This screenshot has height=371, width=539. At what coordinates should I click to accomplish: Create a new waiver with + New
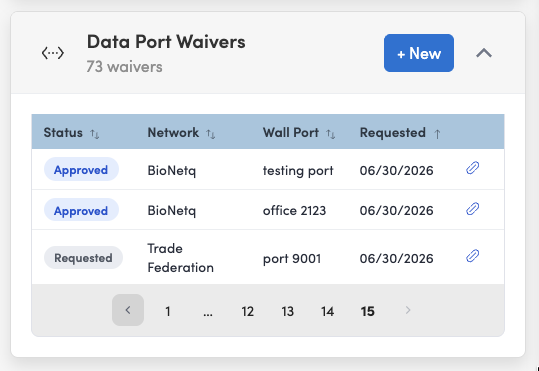point(419,53)
